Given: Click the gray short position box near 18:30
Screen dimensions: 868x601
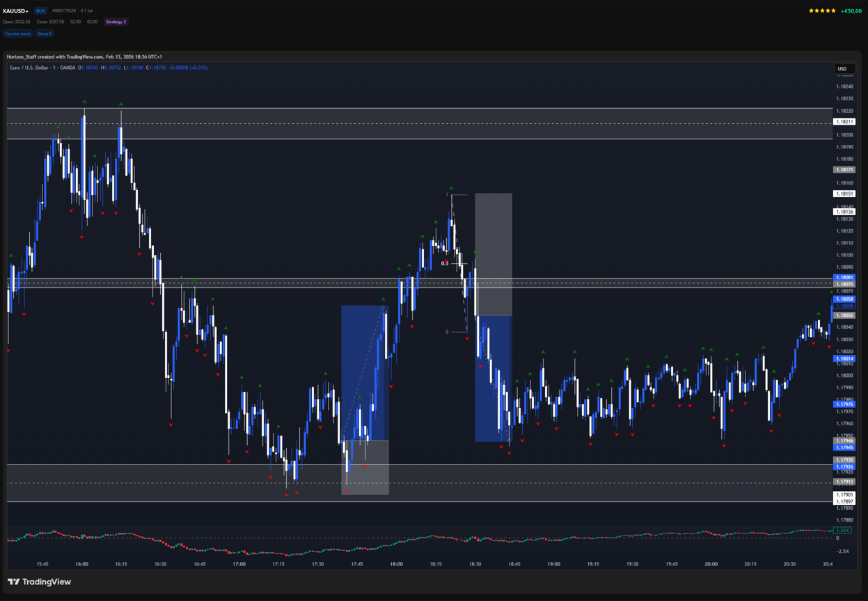Looking at the screenshot, I should pyautogui.click(x=494, y=254).
